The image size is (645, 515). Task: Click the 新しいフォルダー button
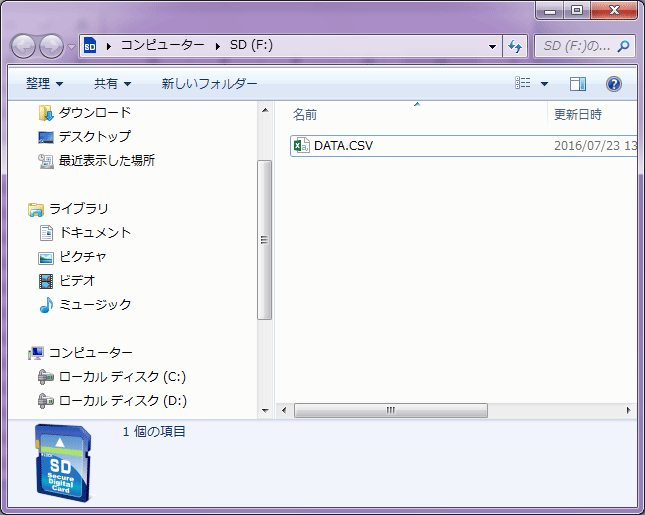point(209,84)
